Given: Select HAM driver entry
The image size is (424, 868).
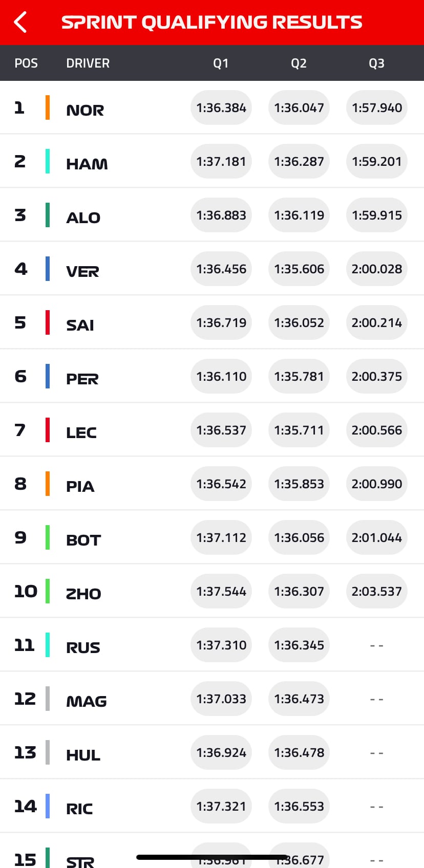Looking at the screenshot, I should (x=212, y=161).
